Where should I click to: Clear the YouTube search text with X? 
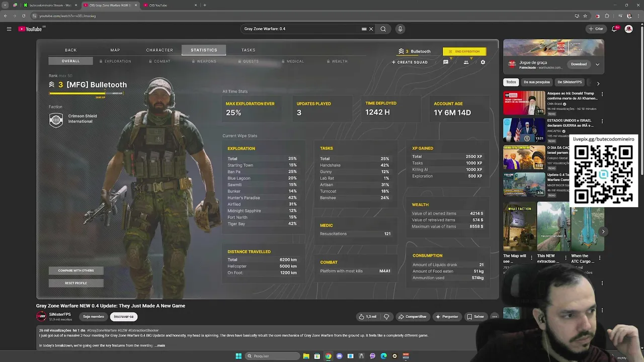coord(371,29)
